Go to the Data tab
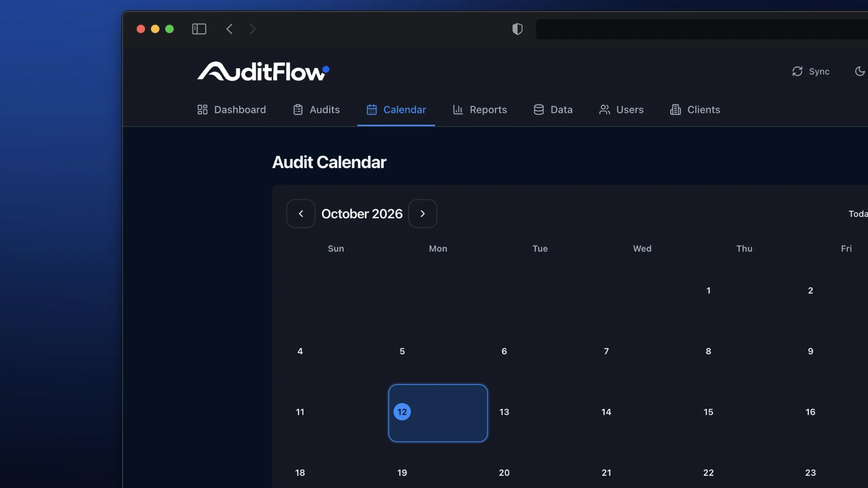Viewport: 868px width, 488px height. 553,110
